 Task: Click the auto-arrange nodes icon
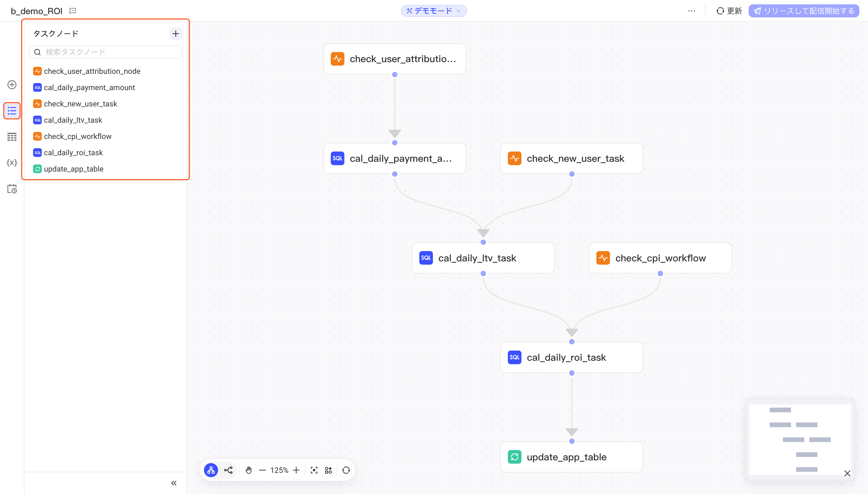click(328, 470)
